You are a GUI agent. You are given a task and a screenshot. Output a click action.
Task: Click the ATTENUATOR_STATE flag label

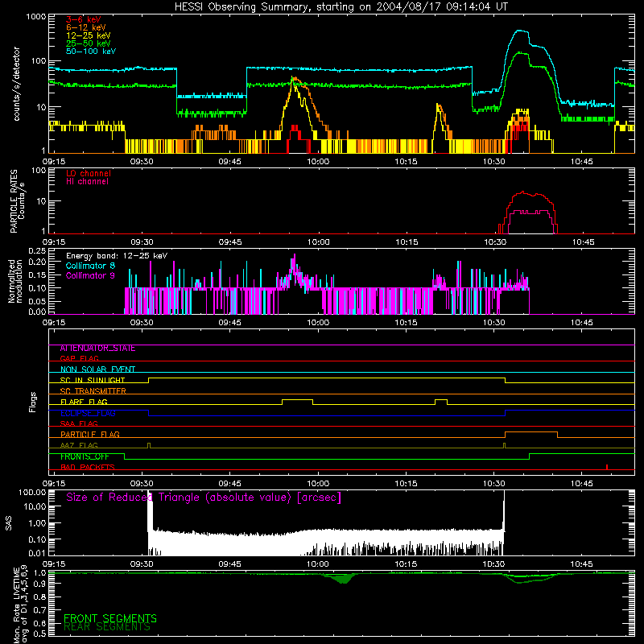pyautogui.click(x=97, y=349)
